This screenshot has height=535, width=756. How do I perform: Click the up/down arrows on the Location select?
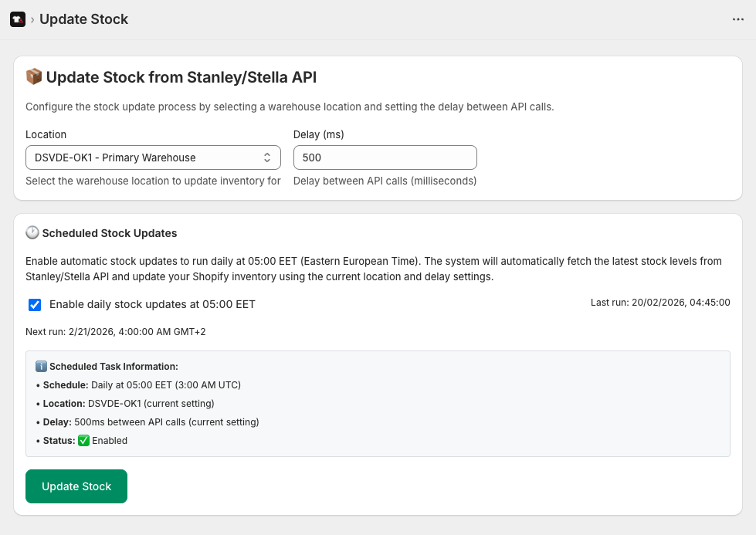point(267,157)
